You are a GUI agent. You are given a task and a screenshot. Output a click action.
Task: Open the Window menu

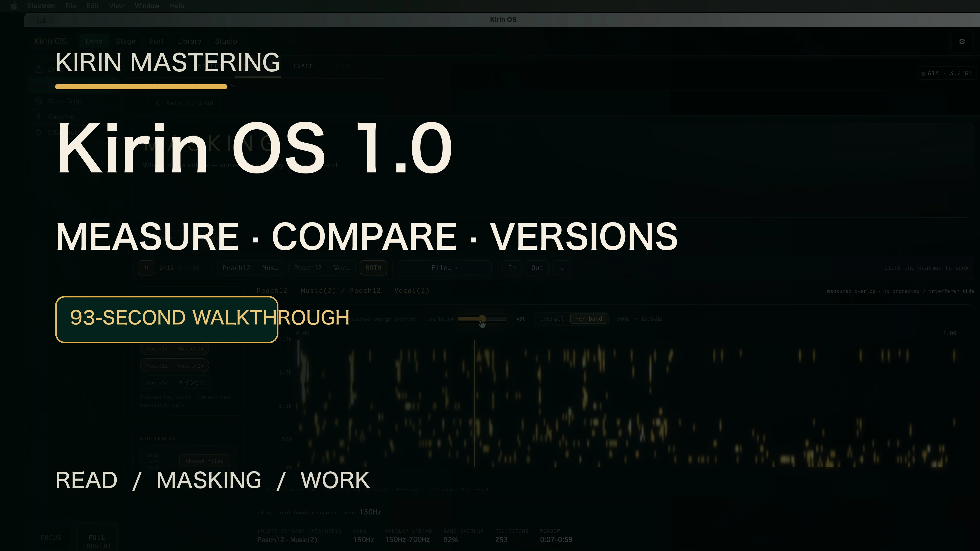pyautogui.click(x=147, y=6)
